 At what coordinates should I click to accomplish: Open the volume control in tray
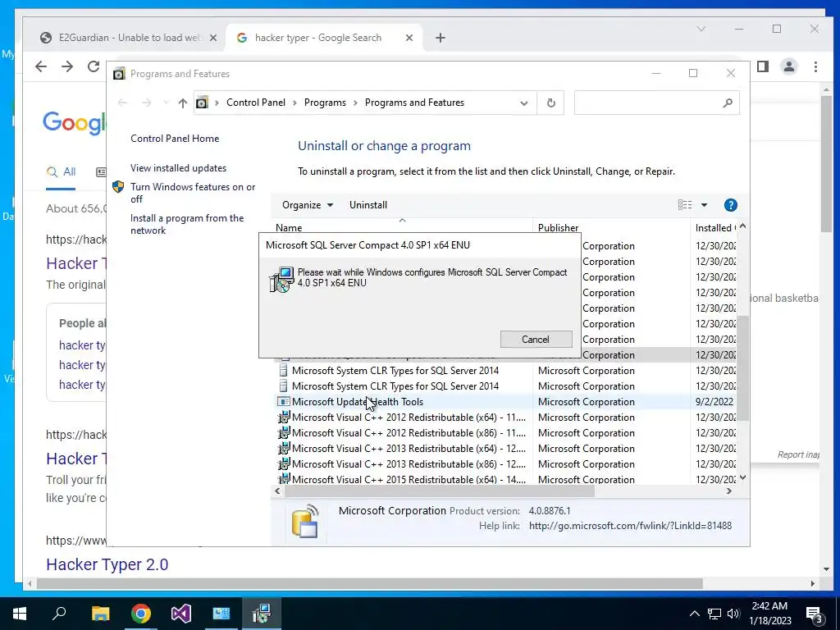tap(733, 614)
